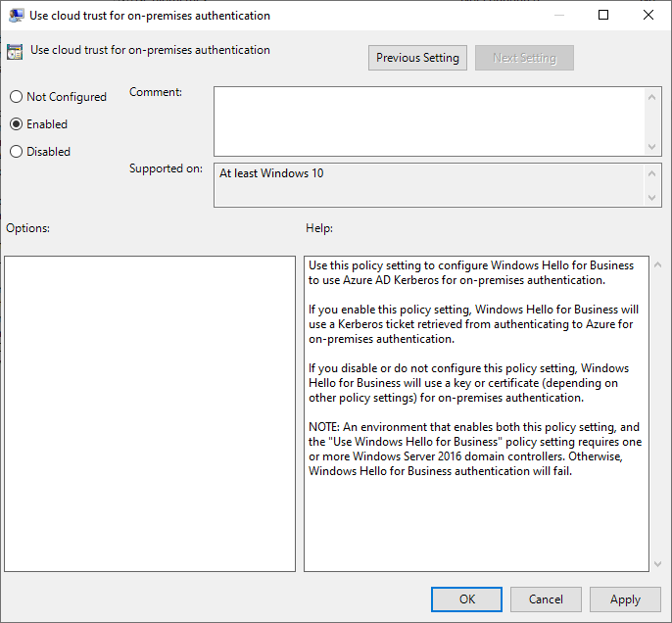Click the Comment box scroll up arrow
672x623 pixels.
pyautogui.click(x=653, y=96)
